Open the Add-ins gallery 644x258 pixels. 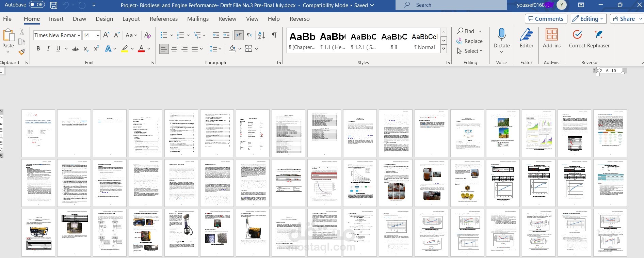point(551,39)
